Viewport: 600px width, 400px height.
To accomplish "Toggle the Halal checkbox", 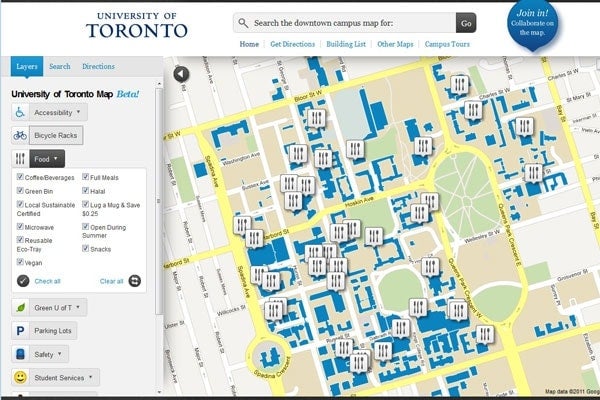I will [86, 191].
